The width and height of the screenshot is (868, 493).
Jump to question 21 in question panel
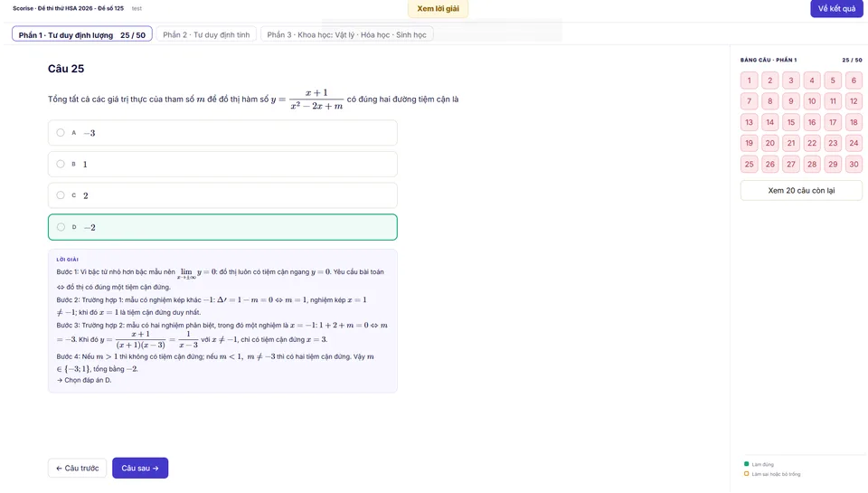pyautogui.click(x=791, y=143)
